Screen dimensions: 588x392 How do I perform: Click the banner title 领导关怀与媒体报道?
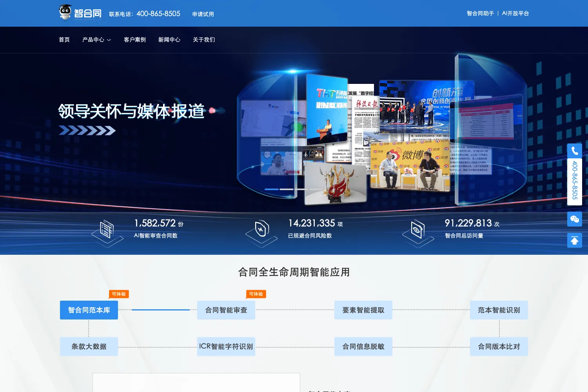click(131, 111)
